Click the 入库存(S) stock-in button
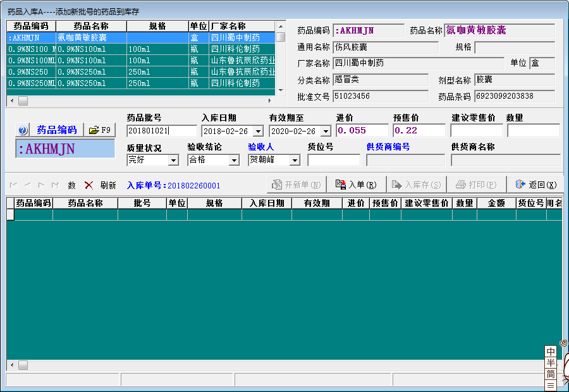Viewport: 569px width, 392px height. [417, 185]
